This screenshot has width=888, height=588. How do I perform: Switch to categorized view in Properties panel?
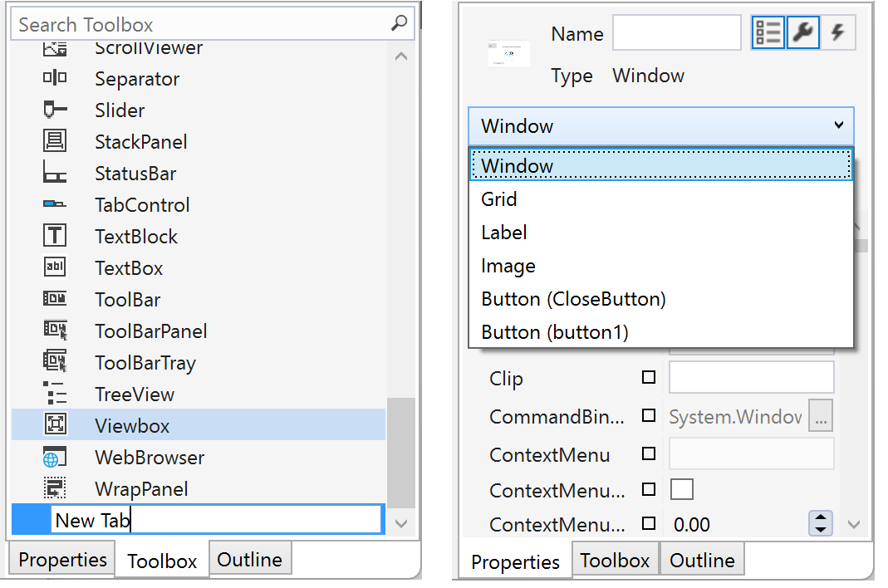pyautogui.click(x=768, y=32)
